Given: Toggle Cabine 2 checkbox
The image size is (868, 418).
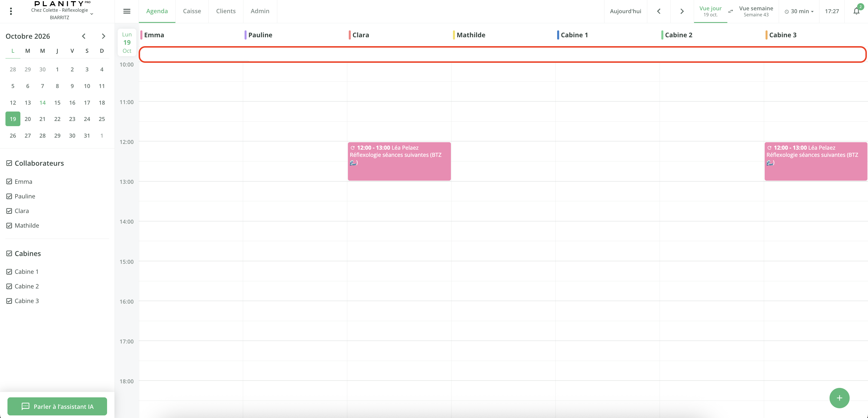Looking at the screenshot, I should point(9,286).
